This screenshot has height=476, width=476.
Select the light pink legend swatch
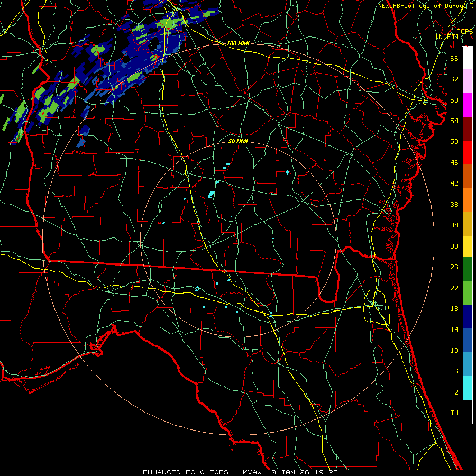click(467, 81)
